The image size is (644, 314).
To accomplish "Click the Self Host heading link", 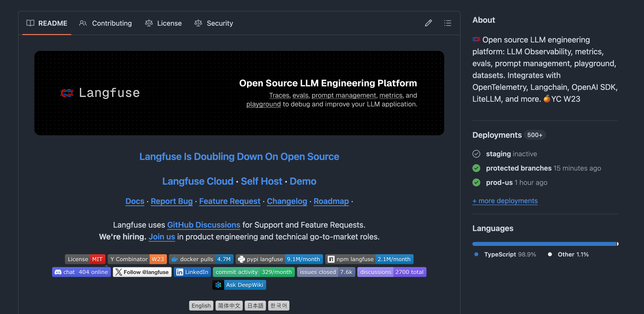I will click(261, 181).
